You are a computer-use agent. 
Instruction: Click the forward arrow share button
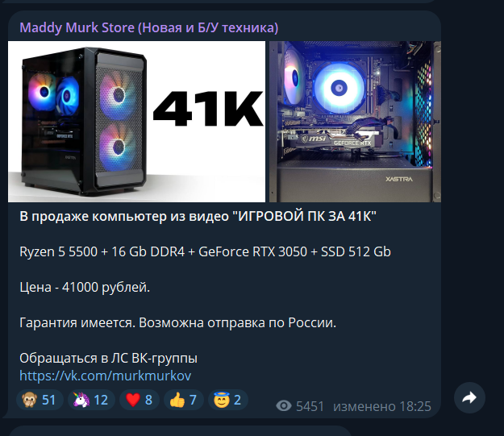coord(469,397)
